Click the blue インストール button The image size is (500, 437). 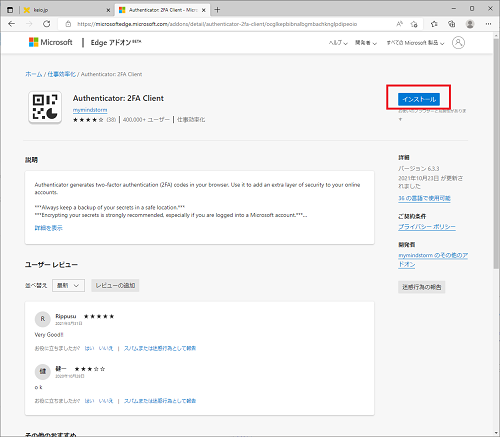click(419, 99)
